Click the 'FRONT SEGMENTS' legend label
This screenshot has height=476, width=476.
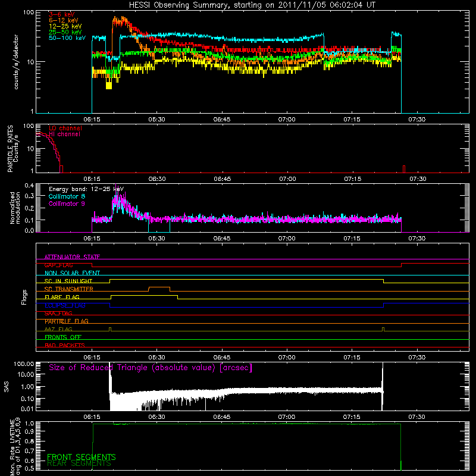tap(82, 457)
